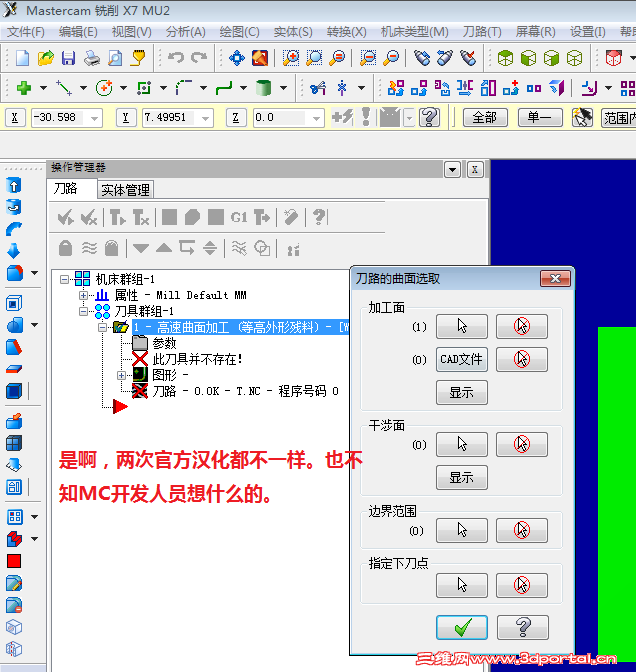Click the create circle icon
636x672 pixels.
point(104,88)
